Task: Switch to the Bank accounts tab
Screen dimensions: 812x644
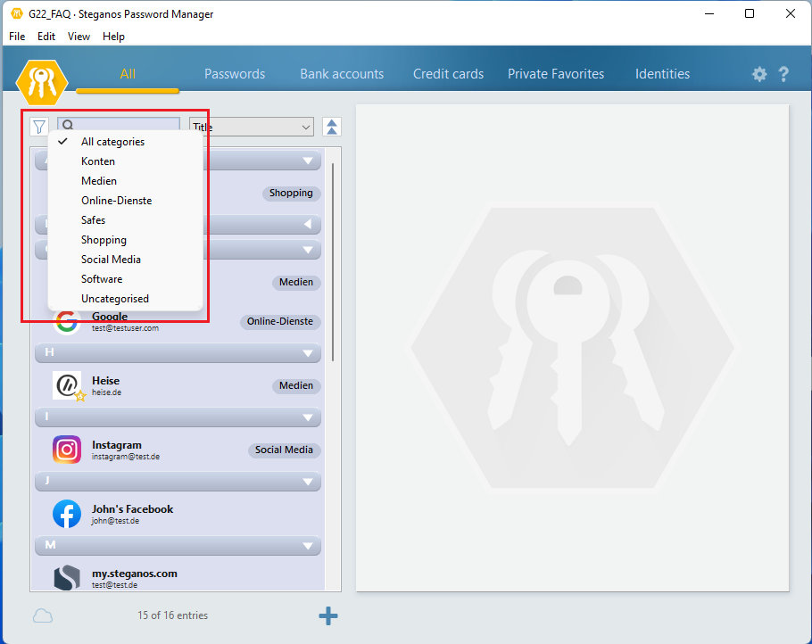Action: click(342, 74)
